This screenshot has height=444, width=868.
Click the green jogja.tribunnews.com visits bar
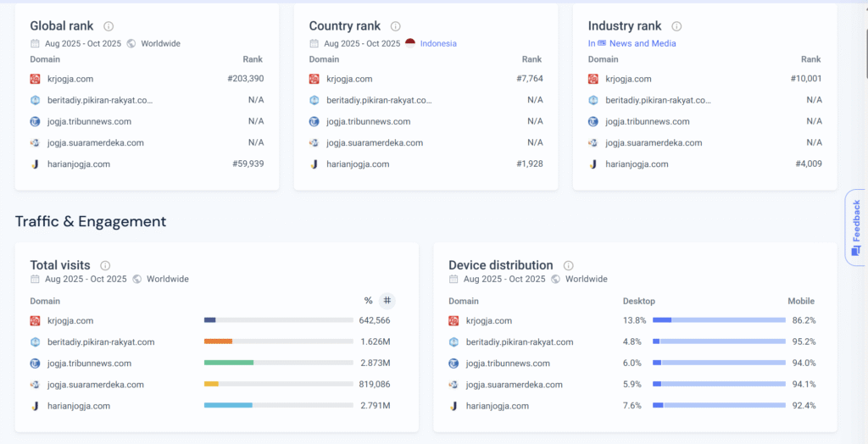[229, 364]
